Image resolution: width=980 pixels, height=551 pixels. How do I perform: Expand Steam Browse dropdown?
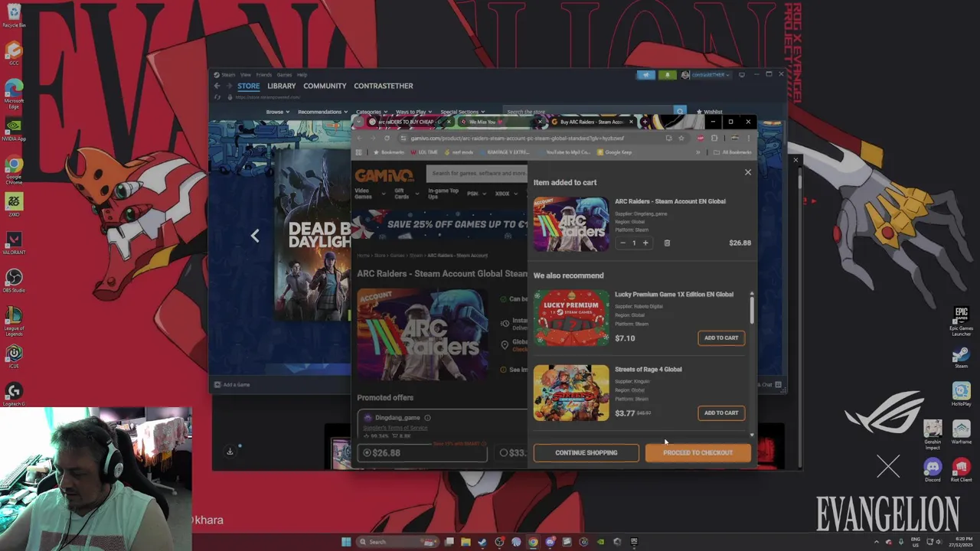point(277,112)
